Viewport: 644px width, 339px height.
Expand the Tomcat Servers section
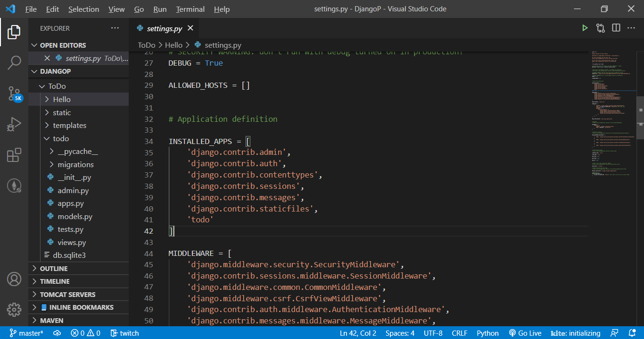coord(78,294)
